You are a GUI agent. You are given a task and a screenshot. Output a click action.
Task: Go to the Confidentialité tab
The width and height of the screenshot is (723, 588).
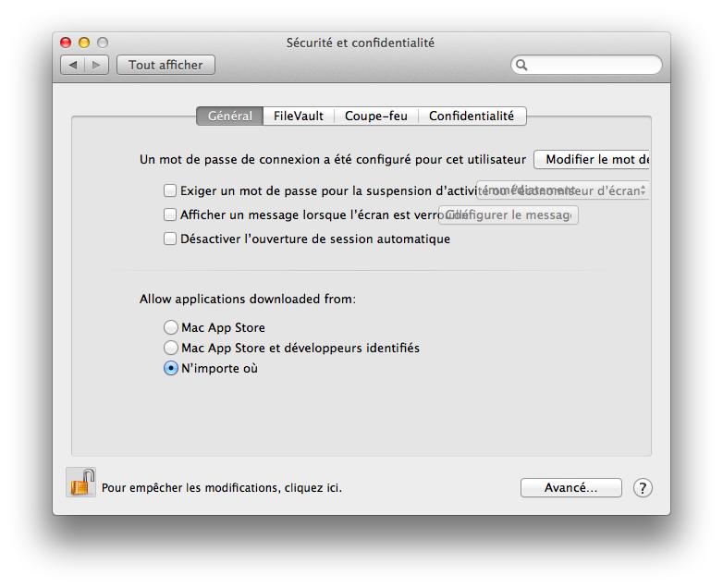pos(472,116)
